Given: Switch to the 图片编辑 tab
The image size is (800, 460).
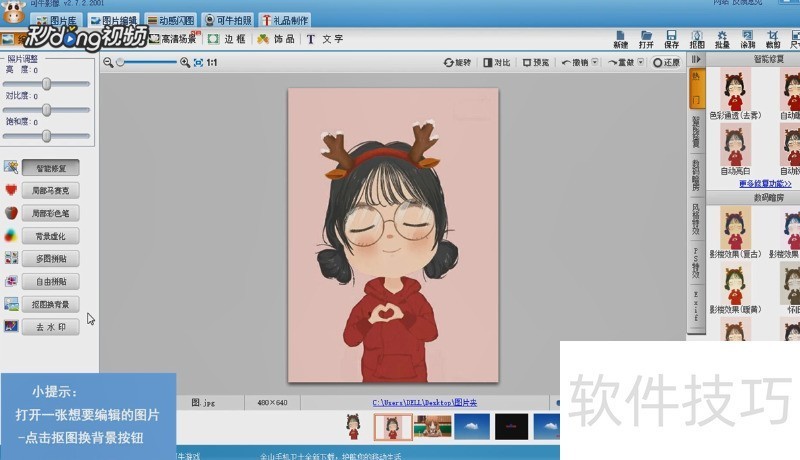Looking at the screenshot, I should [113, 20].
